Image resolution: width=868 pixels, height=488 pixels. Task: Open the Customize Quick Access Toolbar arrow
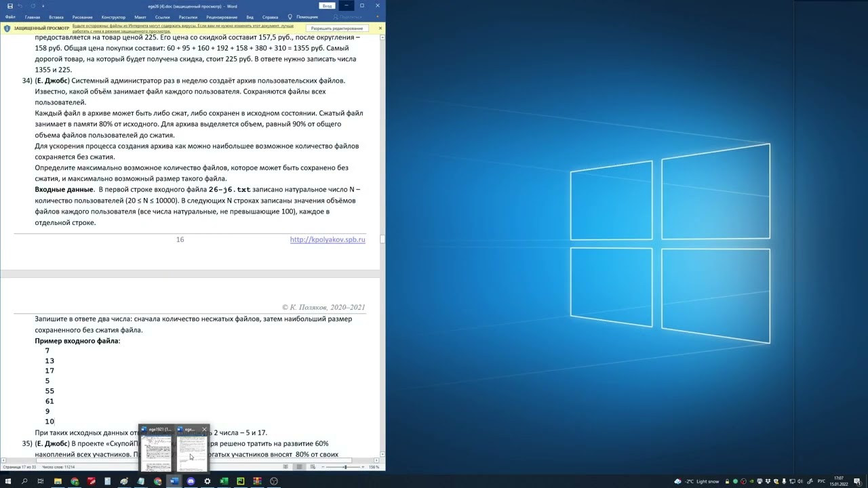[43, 6]
